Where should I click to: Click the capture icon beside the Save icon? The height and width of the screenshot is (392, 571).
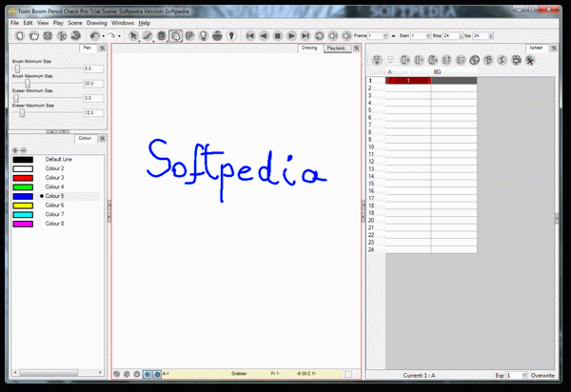(x=62, y=35)
